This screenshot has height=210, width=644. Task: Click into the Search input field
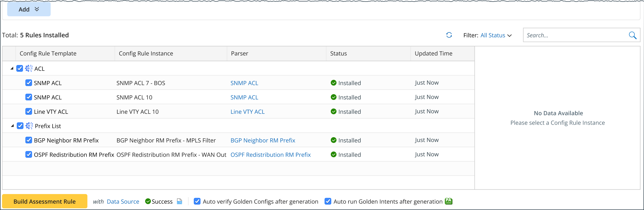(x=575, y=35)
